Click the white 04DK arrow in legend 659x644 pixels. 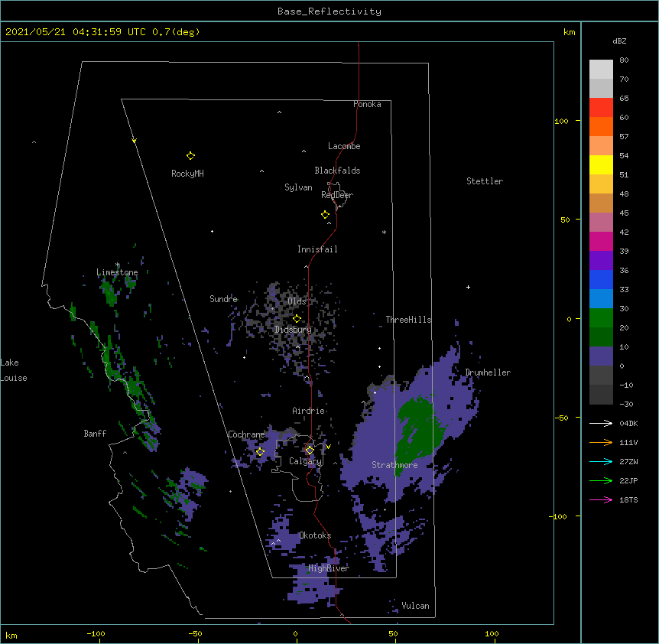point(601,423)
